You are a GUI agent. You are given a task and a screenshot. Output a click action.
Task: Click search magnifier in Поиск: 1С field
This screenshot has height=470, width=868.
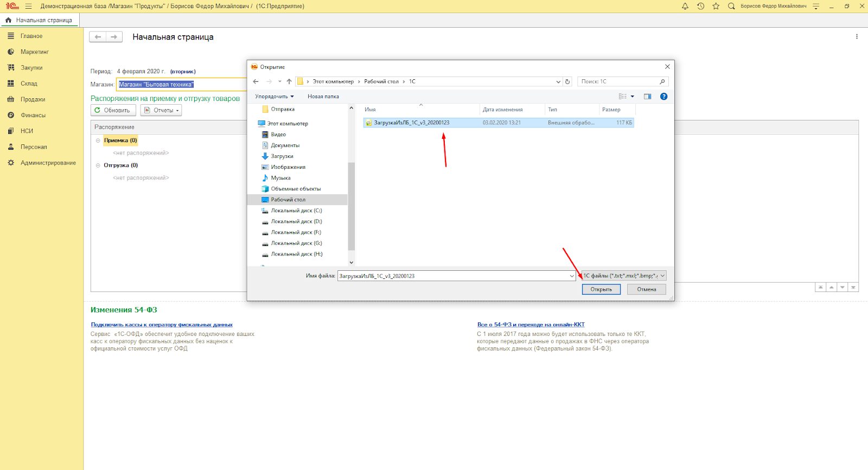(x=662, y=81)
